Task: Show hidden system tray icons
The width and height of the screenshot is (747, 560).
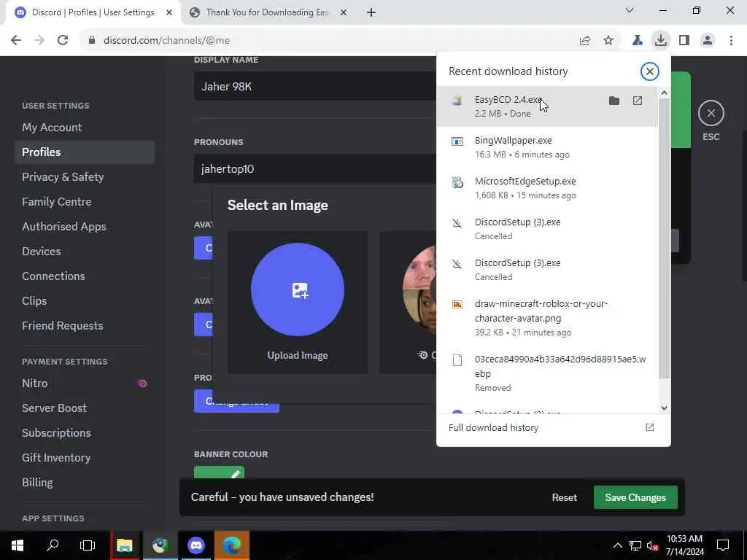Action: tap(617, 545)
